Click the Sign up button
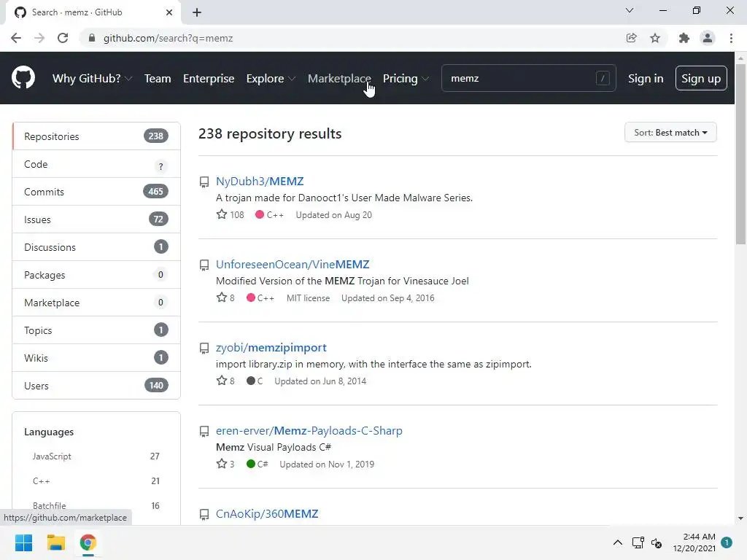 (x=701, y=78)
